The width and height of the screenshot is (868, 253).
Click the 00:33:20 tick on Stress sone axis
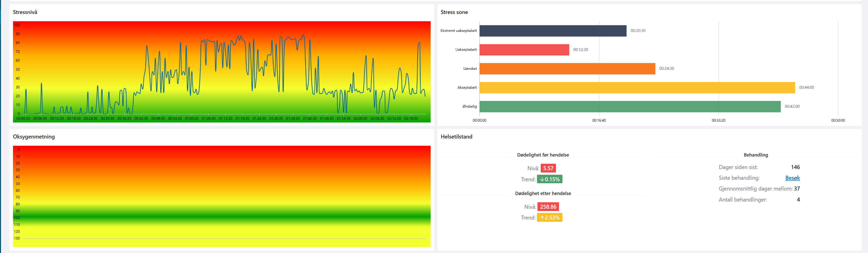(x=718, y=120)
